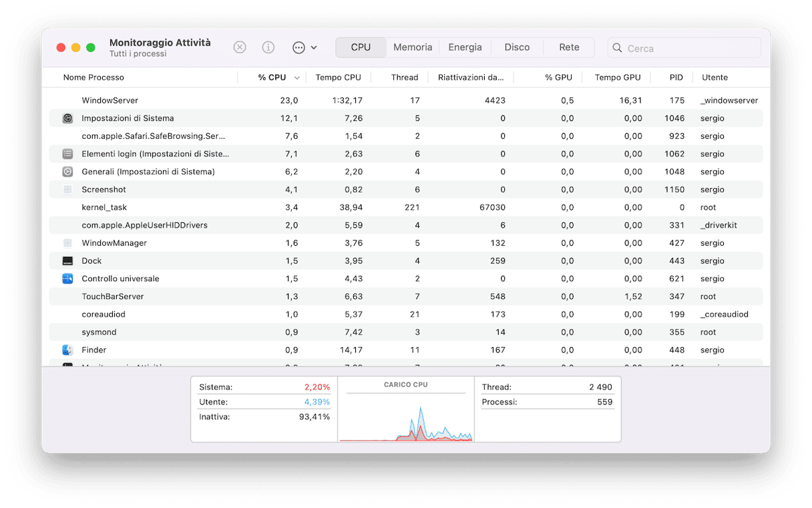Select the com.apple.AppleUserHIDDrivers row
Image resolution: width=812 pixels, height=508 pixels.
coord(406,225)
